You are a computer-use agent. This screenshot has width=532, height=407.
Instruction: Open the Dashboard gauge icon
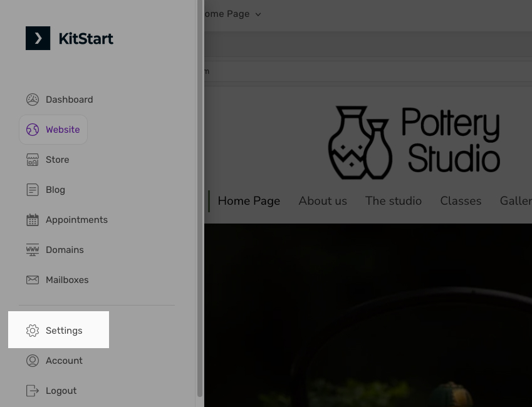[x=33, y=100]
